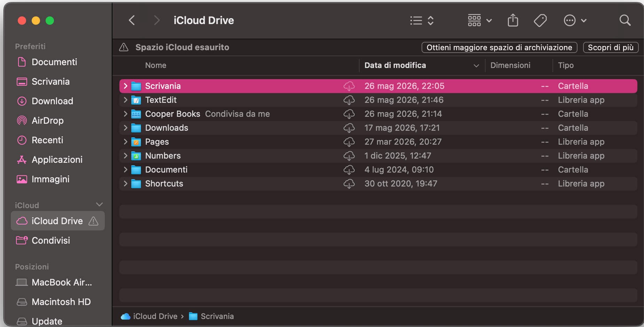Click cloud download icon for Shortcuts
Screen dimensions: 644x327
[349, 184]
